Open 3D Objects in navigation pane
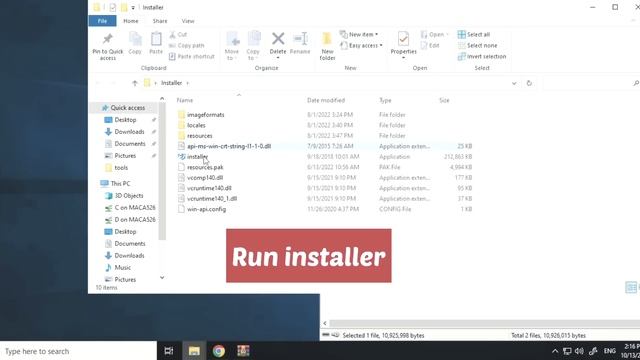Viewport: 640px width, 360px height. [x=124, y=196]
